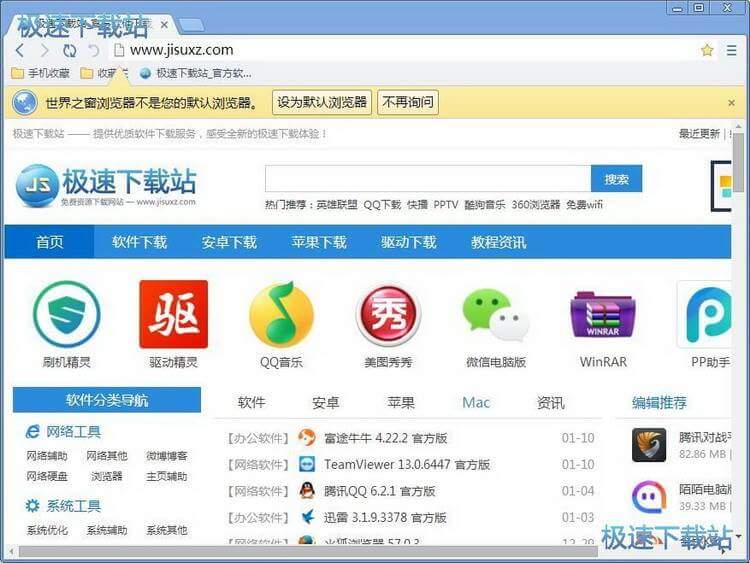This screenshot has height=563, width=750.
Task: Click the 微信电脑版 WeChat icon
Action: click(496, 315)
